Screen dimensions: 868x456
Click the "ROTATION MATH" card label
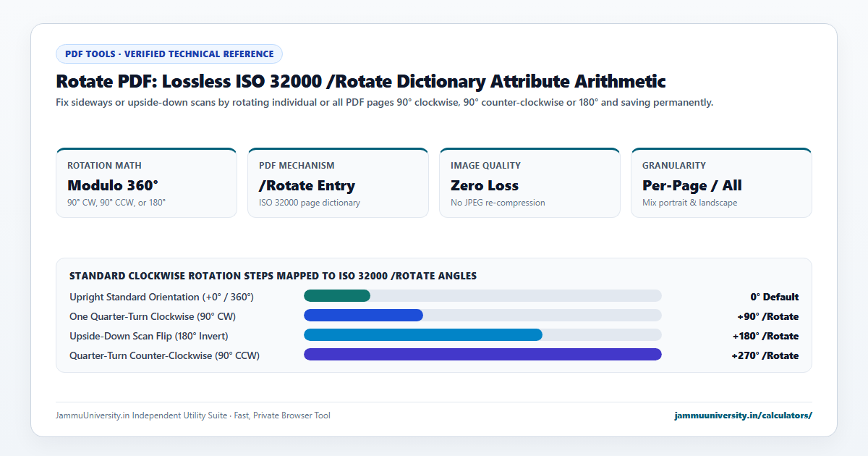[104, 166]
